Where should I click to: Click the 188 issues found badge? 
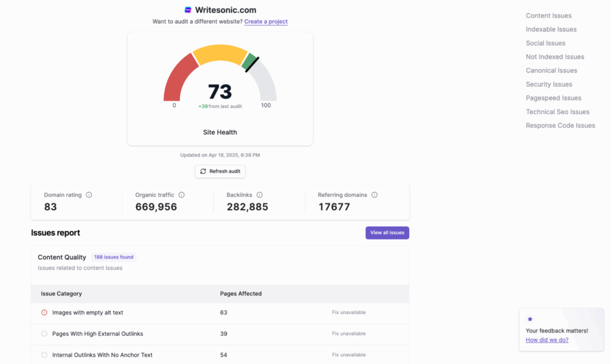pyautogui.click(x=114, y=257)
